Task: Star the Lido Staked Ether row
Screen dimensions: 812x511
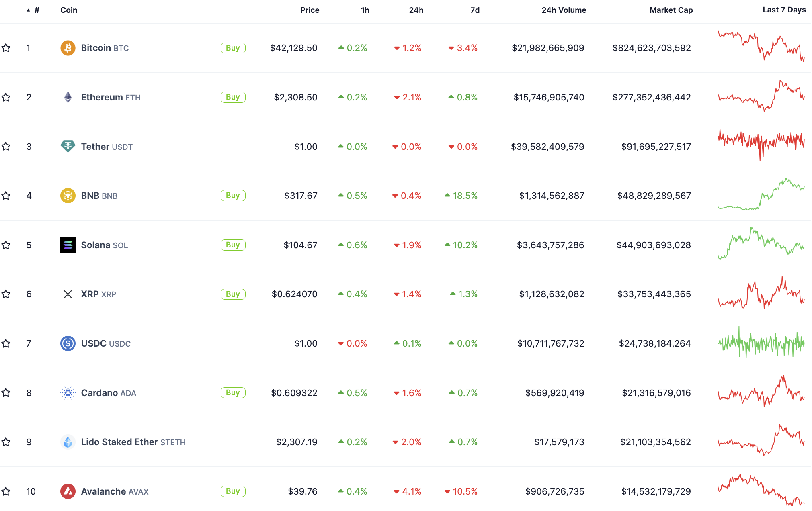Action: click(6, 442)
